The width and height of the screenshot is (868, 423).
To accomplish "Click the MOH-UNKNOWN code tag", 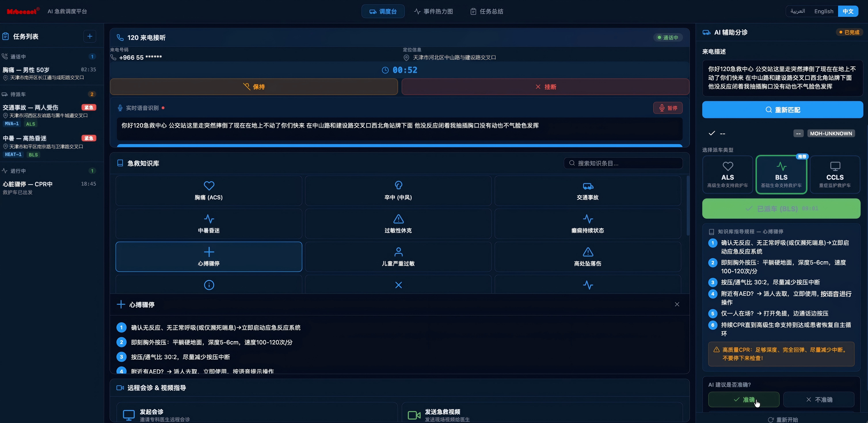I will click(831, 133).
